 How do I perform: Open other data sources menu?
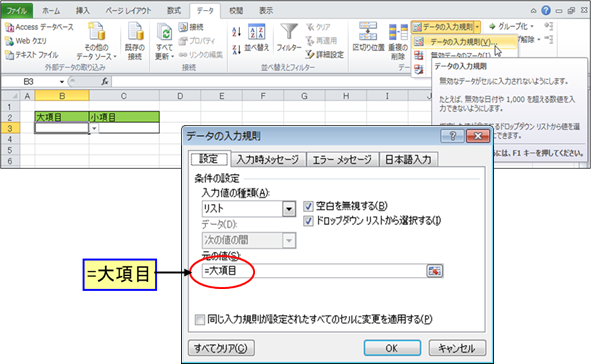click(96, 41)
